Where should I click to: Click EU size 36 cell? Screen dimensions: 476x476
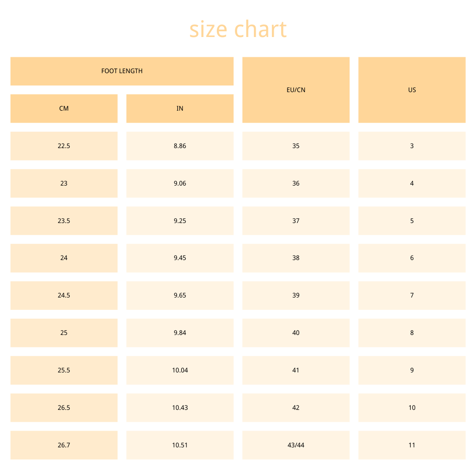point(296,183)
